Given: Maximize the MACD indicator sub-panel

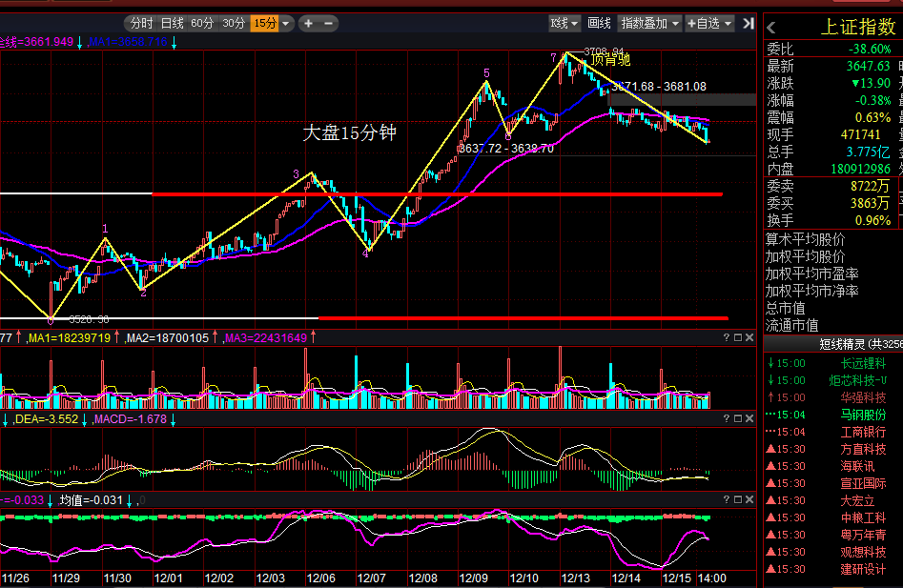Looking at the screenshot, I should [738, 419].
